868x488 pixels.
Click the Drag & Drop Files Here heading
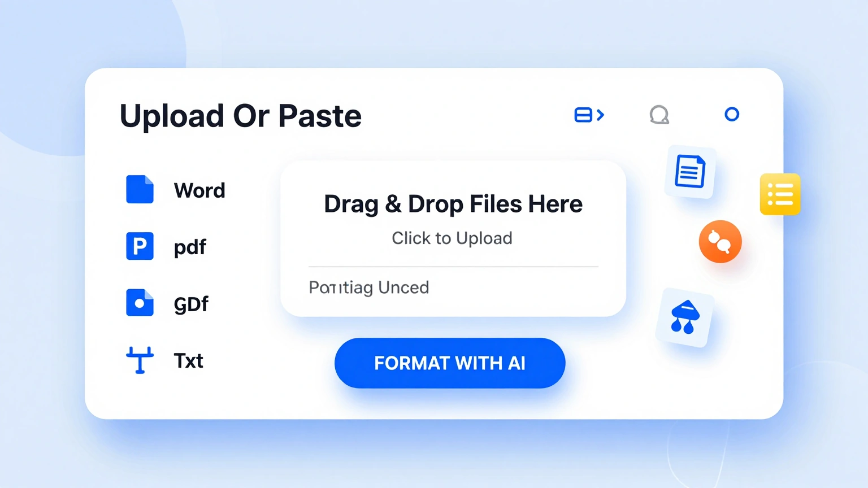[453, 204]
